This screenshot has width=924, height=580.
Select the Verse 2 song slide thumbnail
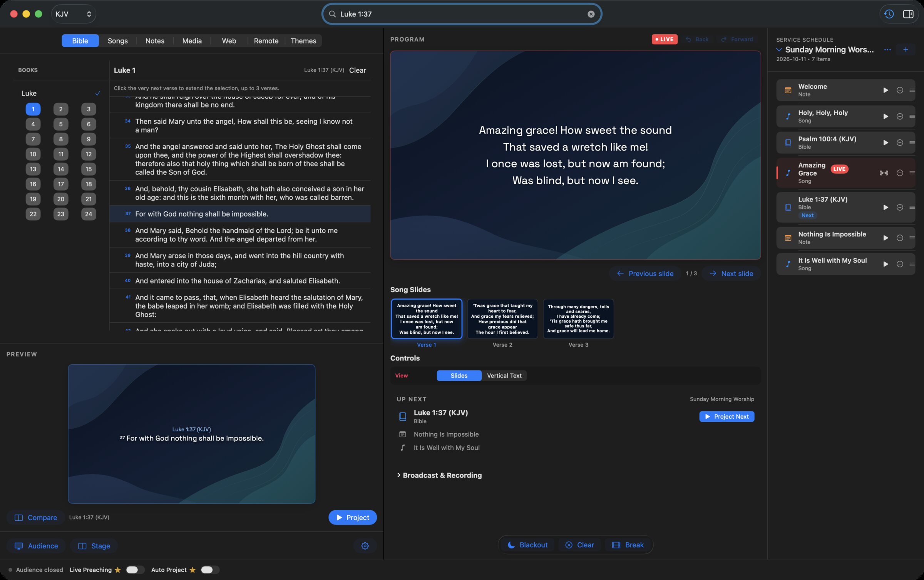tap(502, 319)
